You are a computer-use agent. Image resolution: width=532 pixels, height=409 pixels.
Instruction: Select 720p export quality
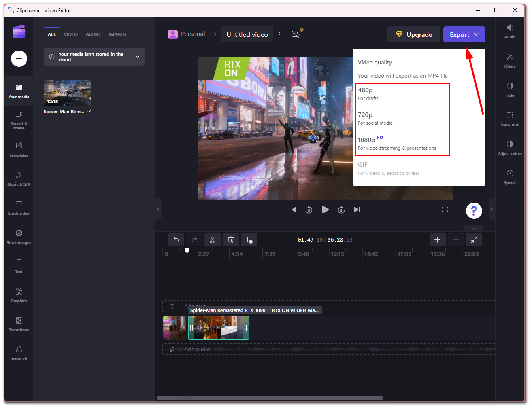[x=402, y=119]
